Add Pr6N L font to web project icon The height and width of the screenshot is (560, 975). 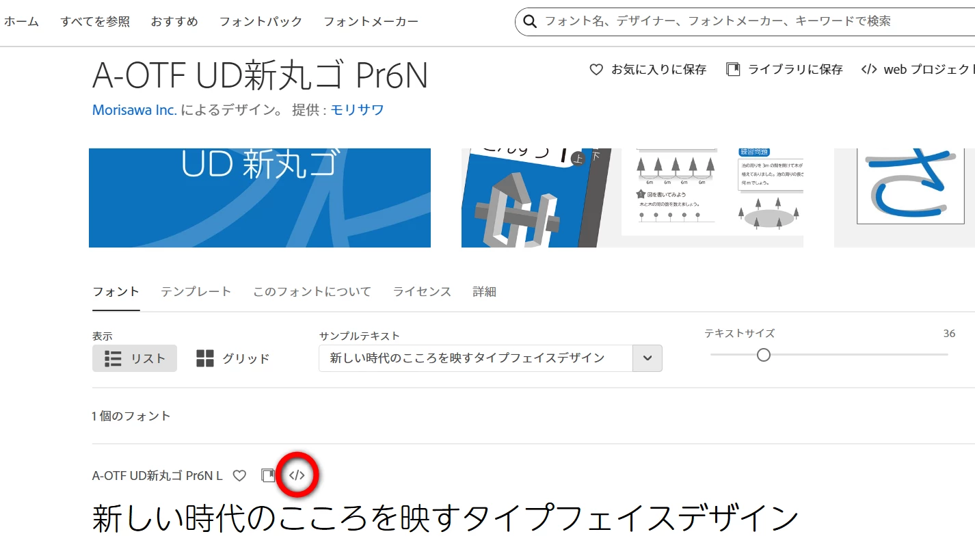point(297,475)
